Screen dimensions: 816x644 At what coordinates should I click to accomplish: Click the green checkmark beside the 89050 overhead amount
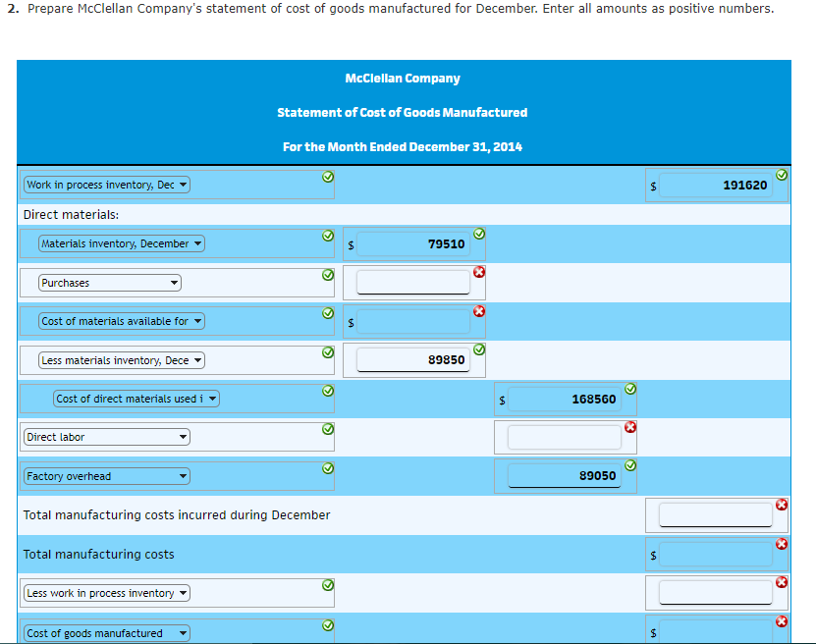pyautogui.click(x=630, y=465)
